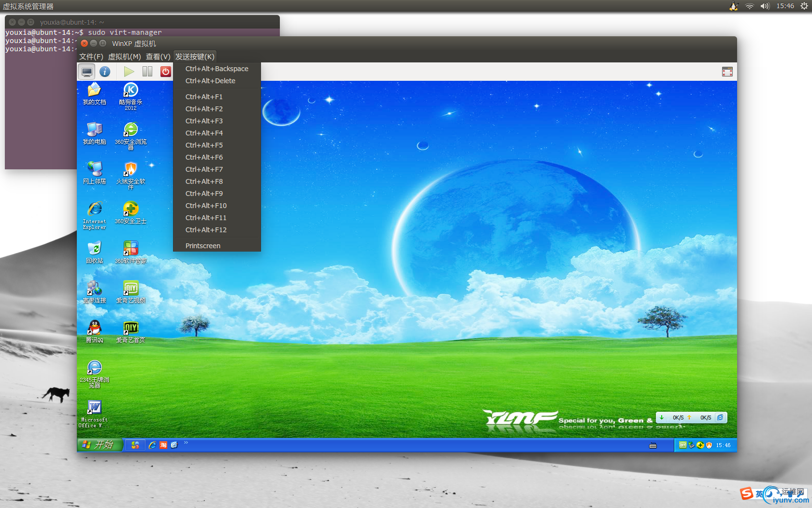Select the 网上邻居 desktop icon

coord(94,173)
